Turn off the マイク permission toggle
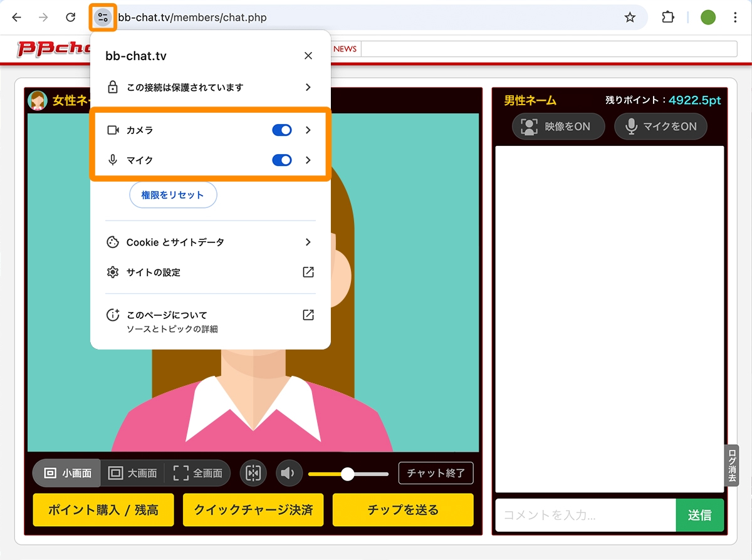This screenshot has width=752, height=560. click(x=282, y=160)
